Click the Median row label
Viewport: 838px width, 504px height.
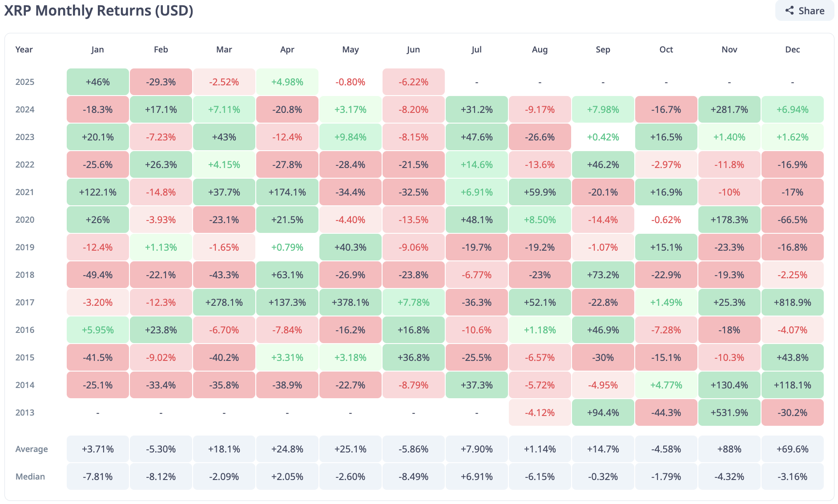pyautogui.click(x=30, y=477)
